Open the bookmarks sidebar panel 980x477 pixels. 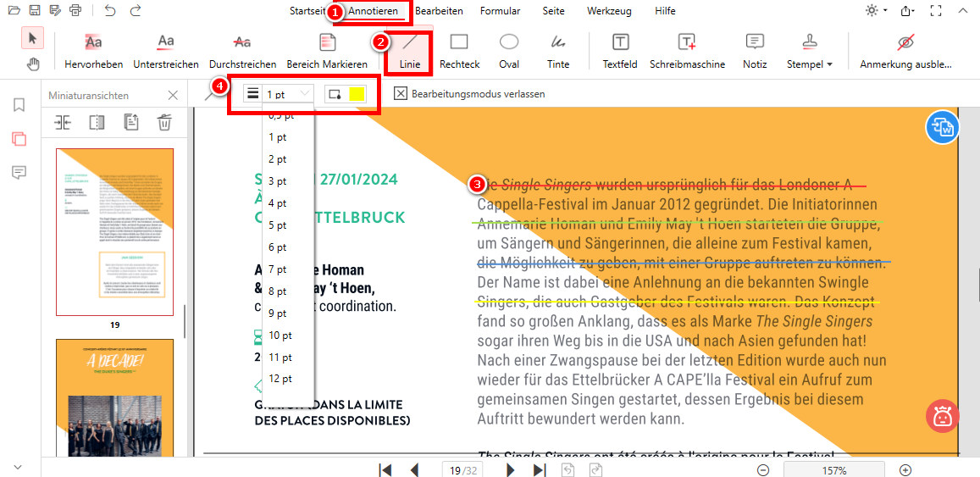tap(19, 104)
